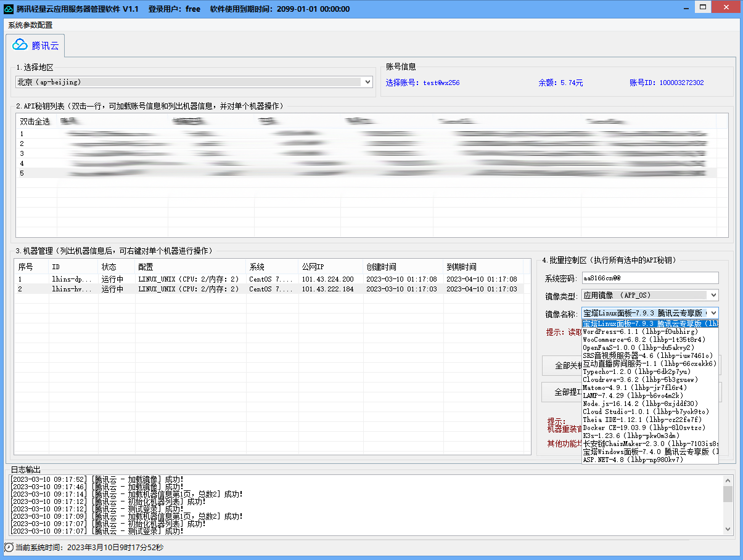
Task: Select machine with IP 101.43.224.200
Action: click(x=269, y=279)
